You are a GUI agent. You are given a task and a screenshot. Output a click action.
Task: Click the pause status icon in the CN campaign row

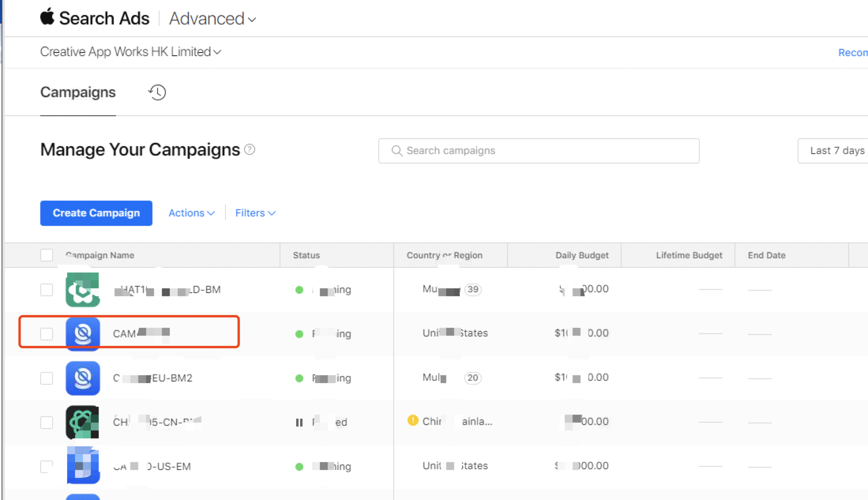pyautogui.click(x=299, y=423)
